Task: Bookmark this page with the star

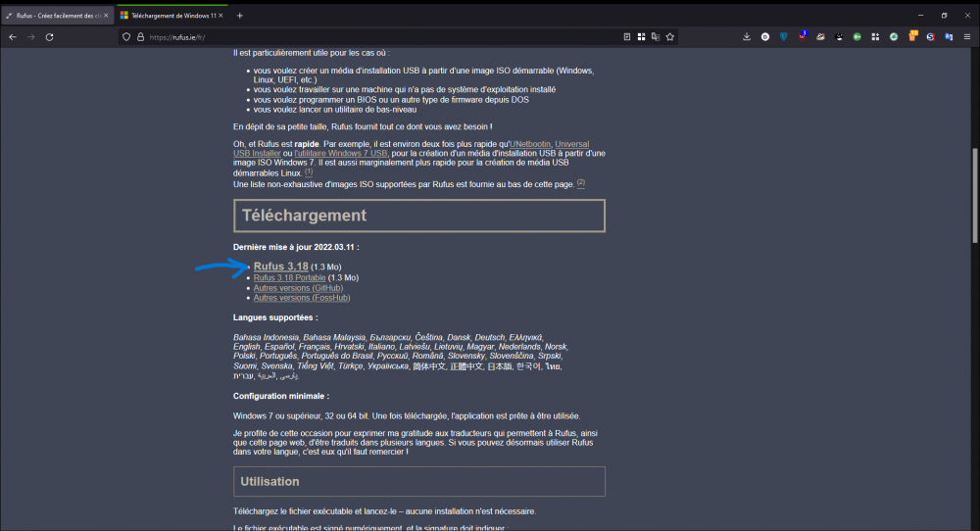Action: 670,37
